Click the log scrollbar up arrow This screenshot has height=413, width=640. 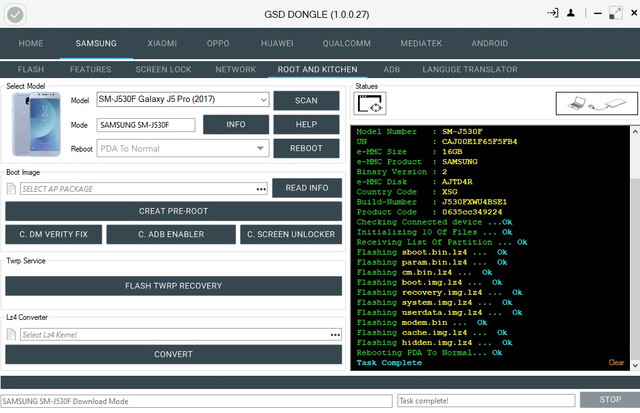click(635, 131)
